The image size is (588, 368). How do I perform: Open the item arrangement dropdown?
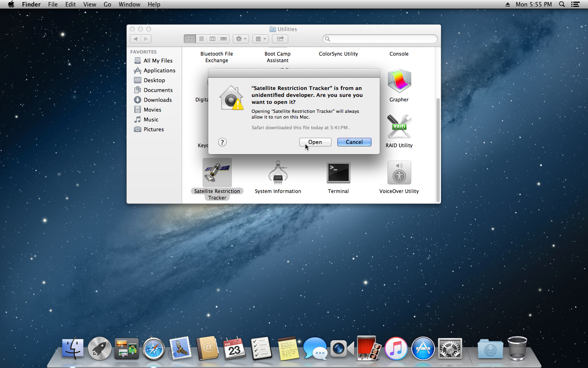[260, 38]
